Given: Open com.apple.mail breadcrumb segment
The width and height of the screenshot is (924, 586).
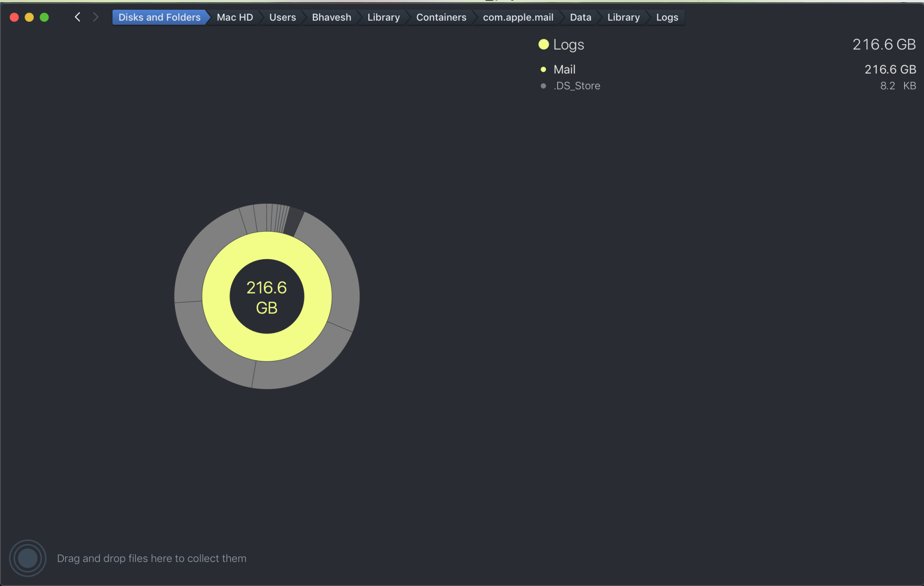Looking at the screenshot, I should click(x=518, y=17).
